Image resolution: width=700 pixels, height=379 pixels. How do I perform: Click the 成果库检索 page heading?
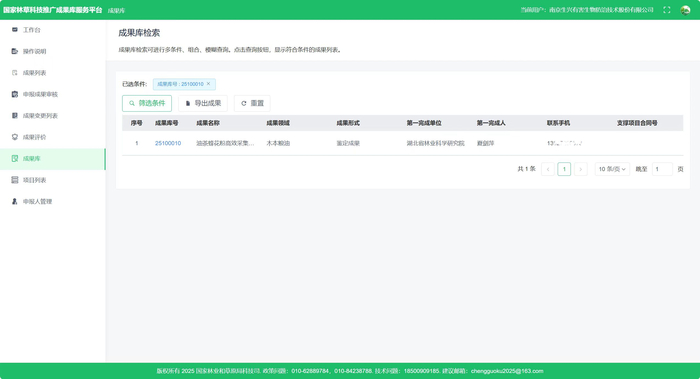click(139, 33)
